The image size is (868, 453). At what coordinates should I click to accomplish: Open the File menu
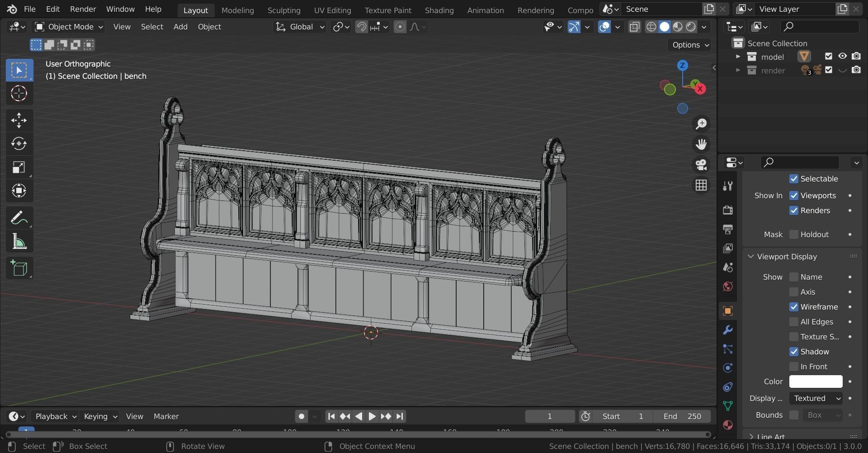click(29, 9)
